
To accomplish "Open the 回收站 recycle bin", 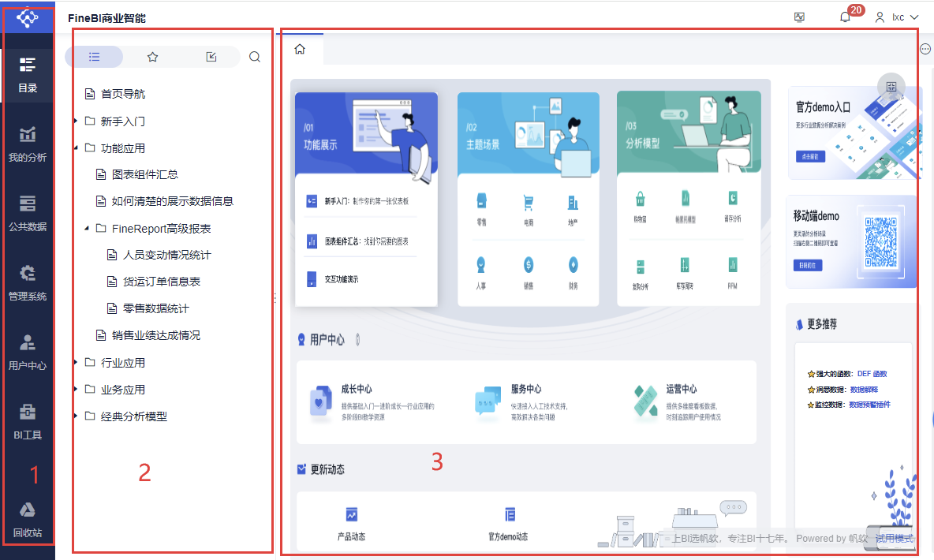I will pos(28,520).
